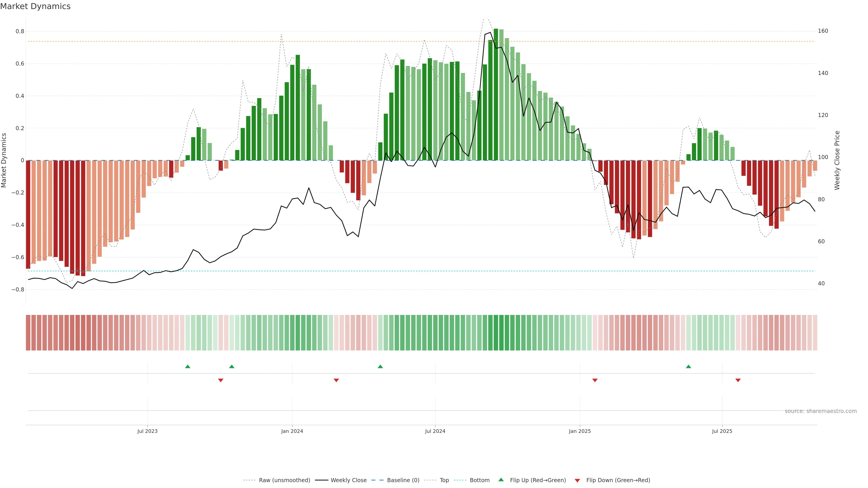Toggle the Baseline (0) legend entry

[x=403, y=480]
